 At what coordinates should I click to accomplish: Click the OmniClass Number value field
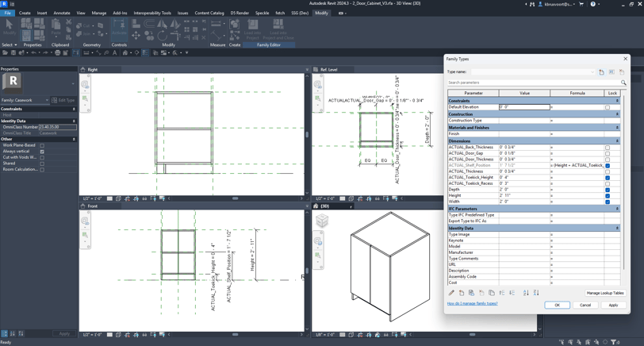pyautogui.click(x=57, y=127)
